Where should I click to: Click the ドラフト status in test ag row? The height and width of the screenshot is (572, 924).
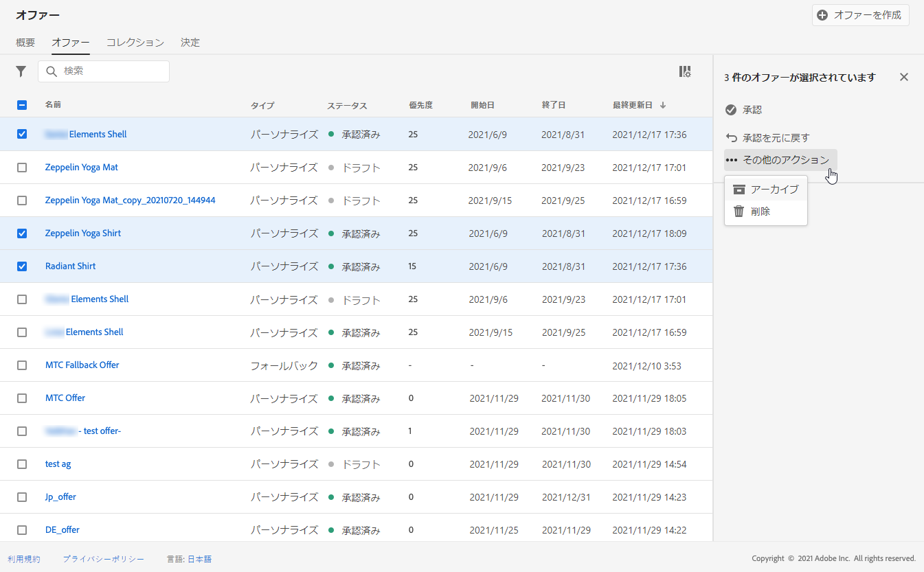pyautogui.click(x=361, y=465)
